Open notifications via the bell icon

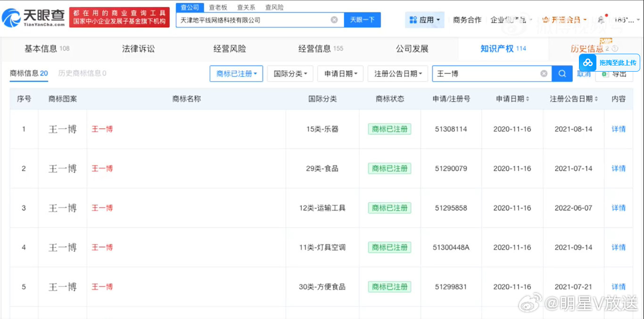(x=601, y=20)
